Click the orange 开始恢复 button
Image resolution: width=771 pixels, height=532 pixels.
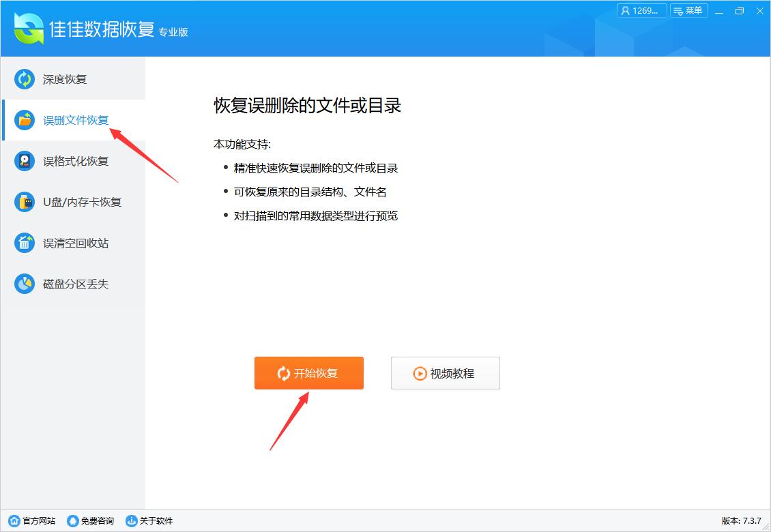pos(308,373)
